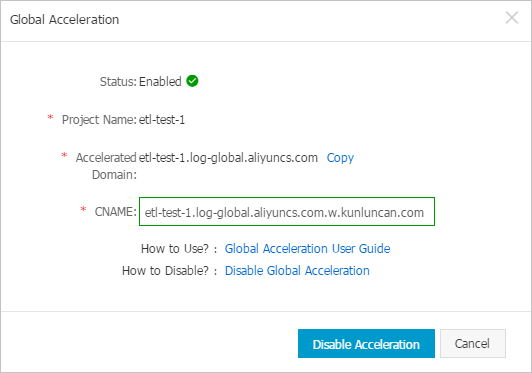Cancel the dialog

coord(473,343)
